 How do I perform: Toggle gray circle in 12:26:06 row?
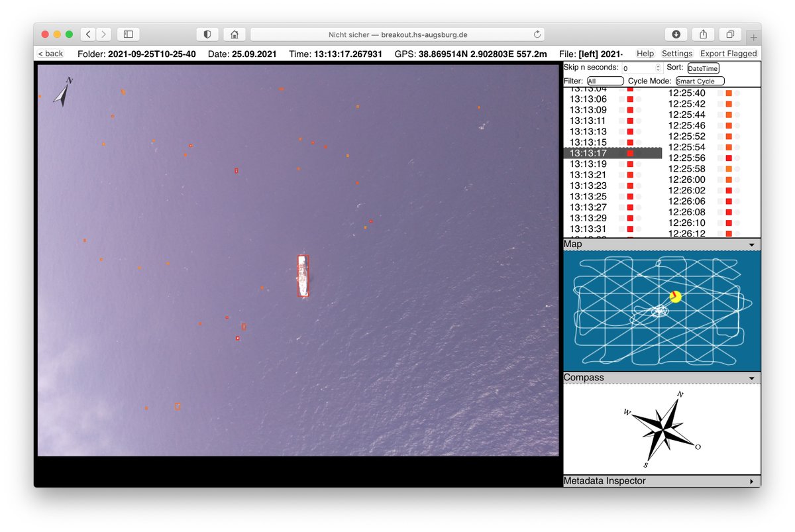coord(737,201)
